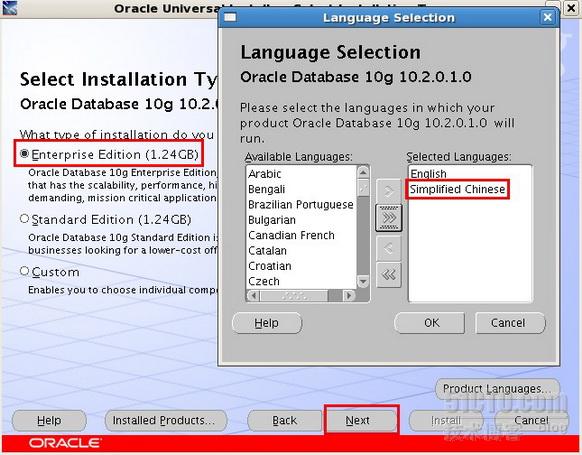This screenshot has height=455, width=582.
Task: Select Simplified Chinese in Selected Languages
Action: coord(457,189)
